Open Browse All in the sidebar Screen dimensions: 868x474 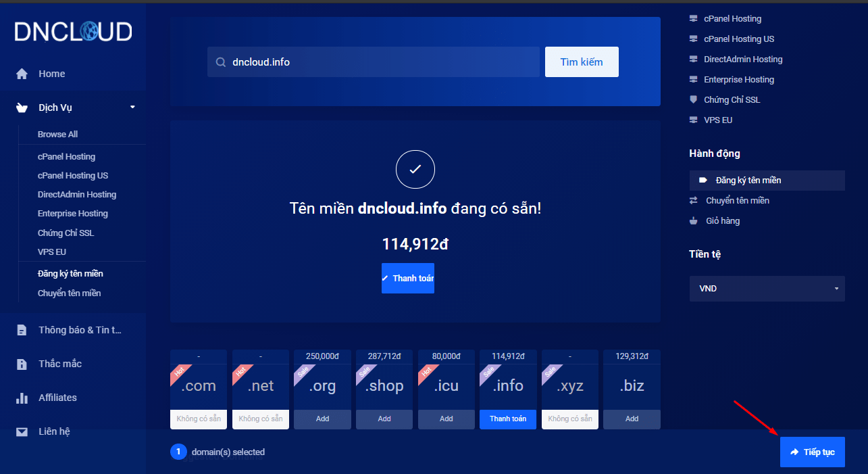(57, 134)
